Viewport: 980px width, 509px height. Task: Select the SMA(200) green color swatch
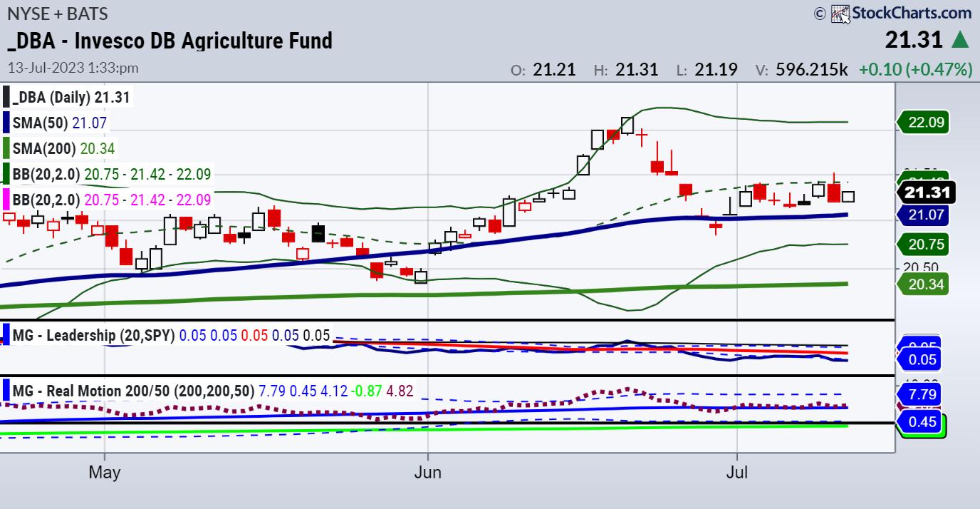[6, 148]
